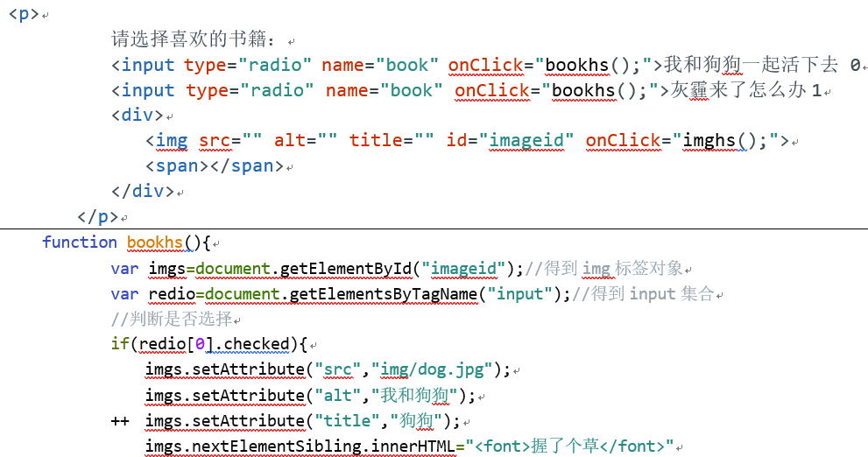The height and width of the screenshot is (457, 868).
Task: Click the string "狗狗" in setAttribute title
Action: click(x=416, y=420)
